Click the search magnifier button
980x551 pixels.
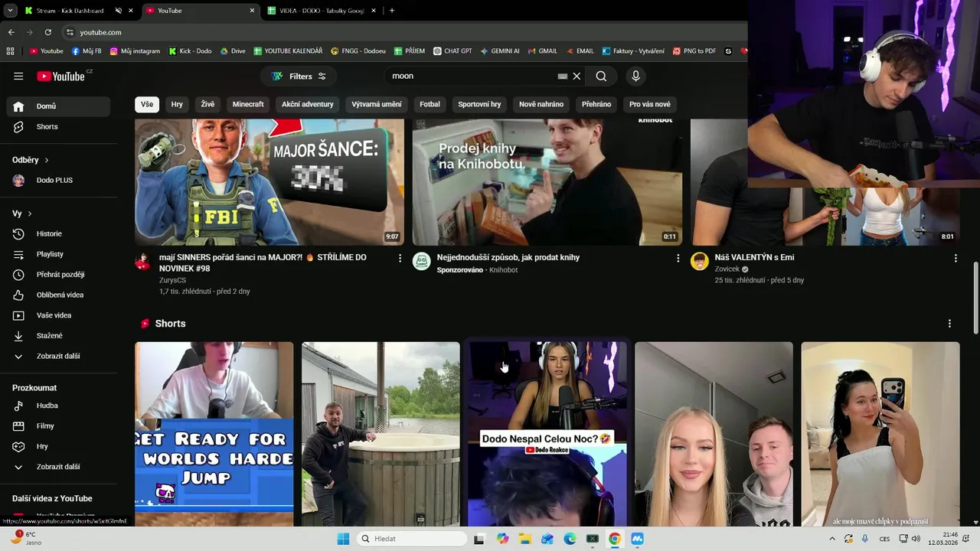pos(601,76)
